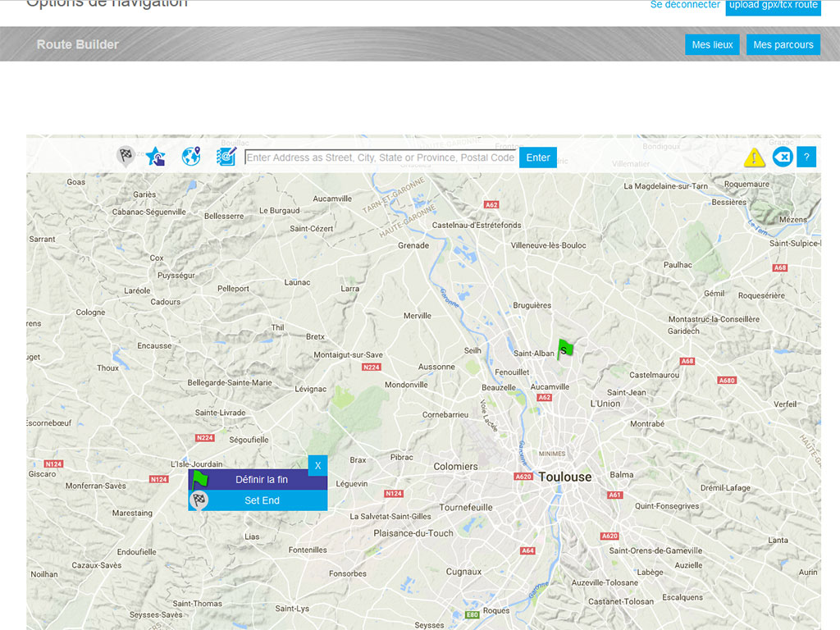Select the Saint-Lys map label
Viewport: 840px width, 630px height.
click(x=292, y=609)
